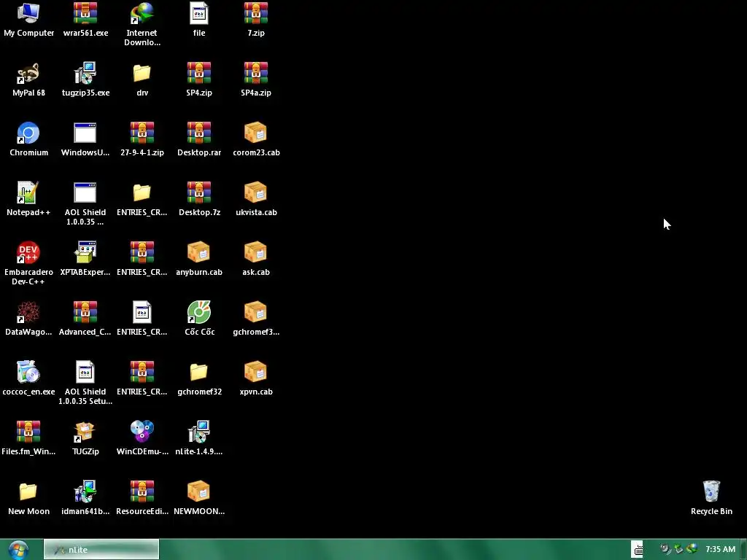Open the Windows Start menu orb

pos(18,550)
